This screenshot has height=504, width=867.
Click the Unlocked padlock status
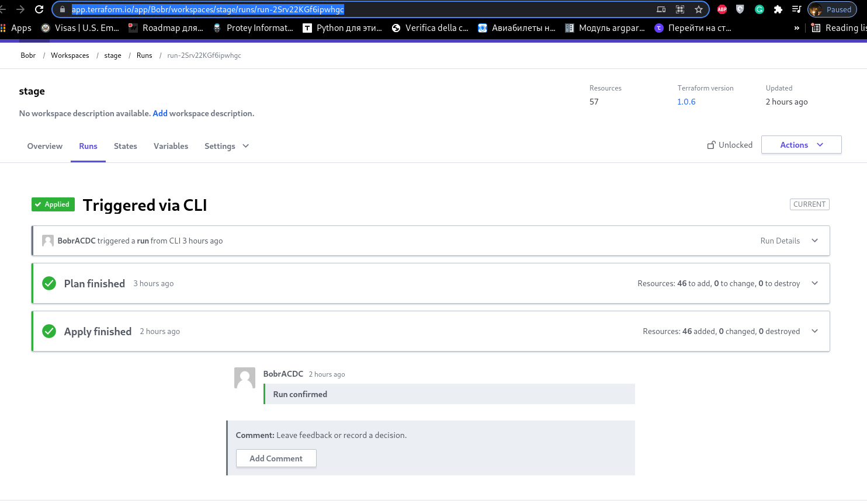(730, 145)
